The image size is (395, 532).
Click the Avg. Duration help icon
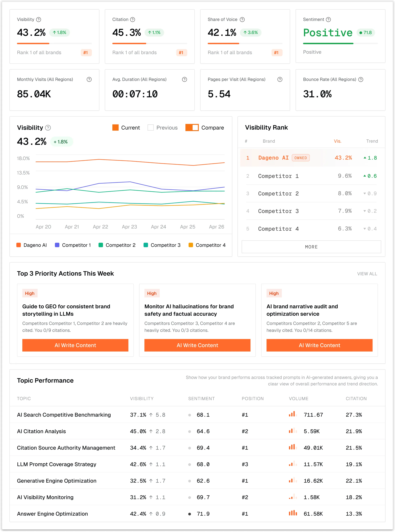[185, 79]
